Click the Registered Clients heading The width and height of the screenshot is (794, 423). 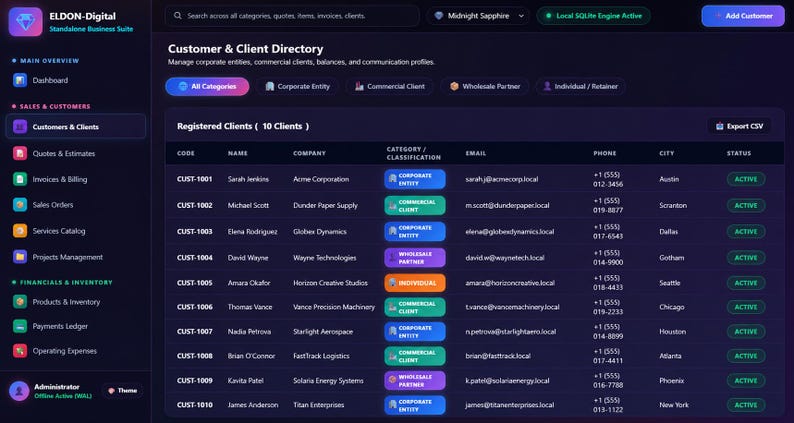point(243,126)
